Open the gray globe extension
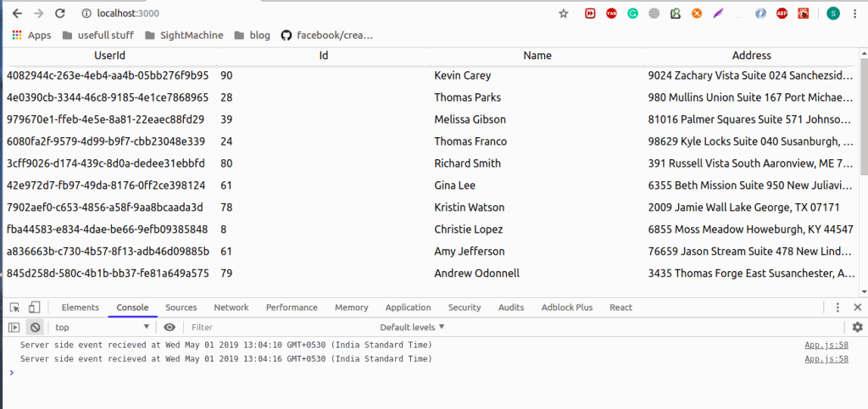Viewport: 868px width, 409px height. pos(654,14)
